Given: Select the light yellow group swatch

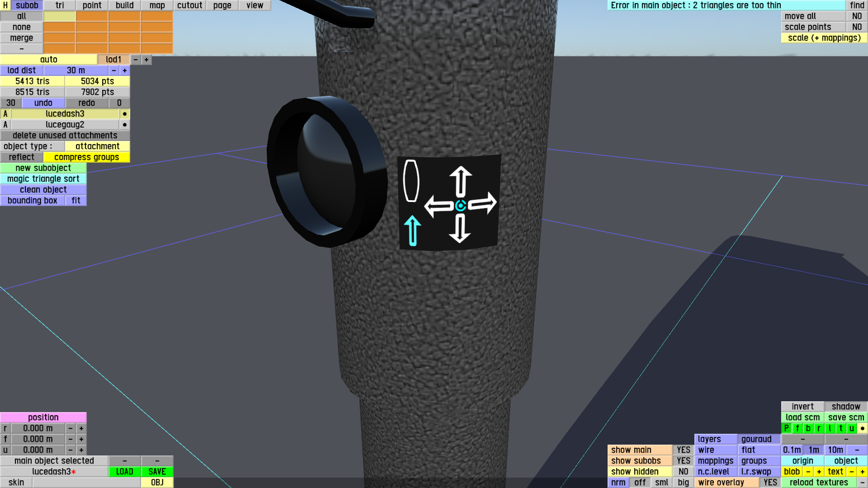Looking at the screenshot, I should (x=59, y=16).
